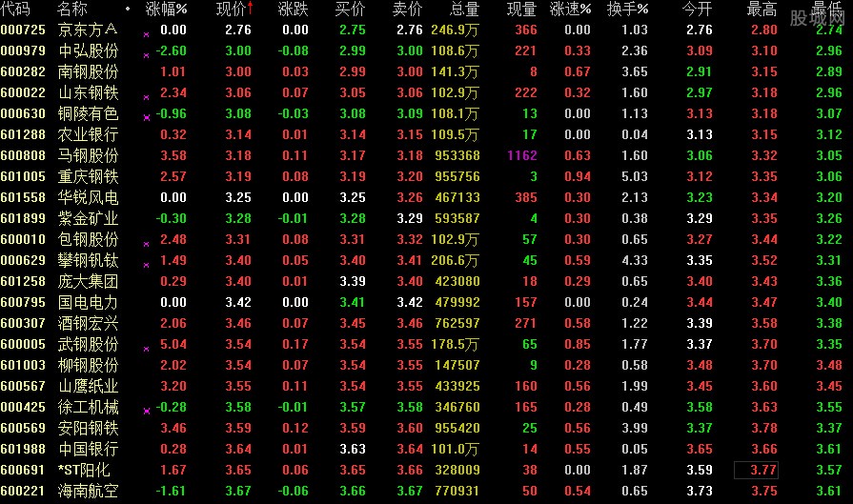
Task: Select the highlighted 3.77 cell for *ST阳化
Action: tap(756, 470)
